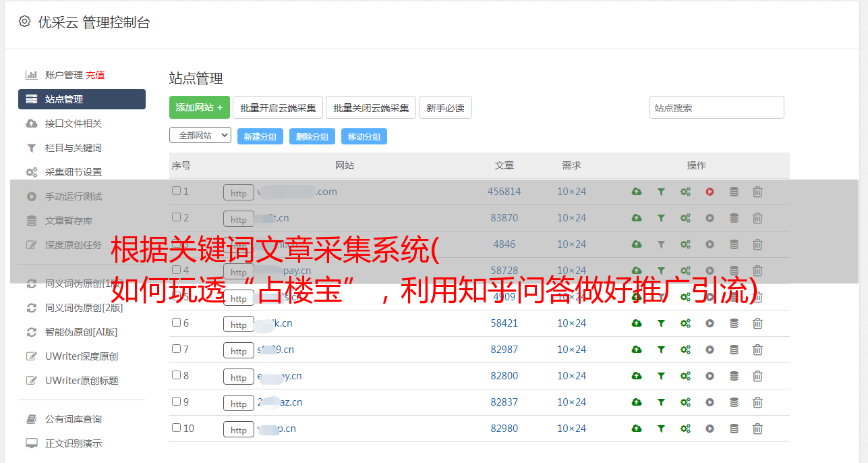Delete site 10 with trash icon

[x=757, y=429]
